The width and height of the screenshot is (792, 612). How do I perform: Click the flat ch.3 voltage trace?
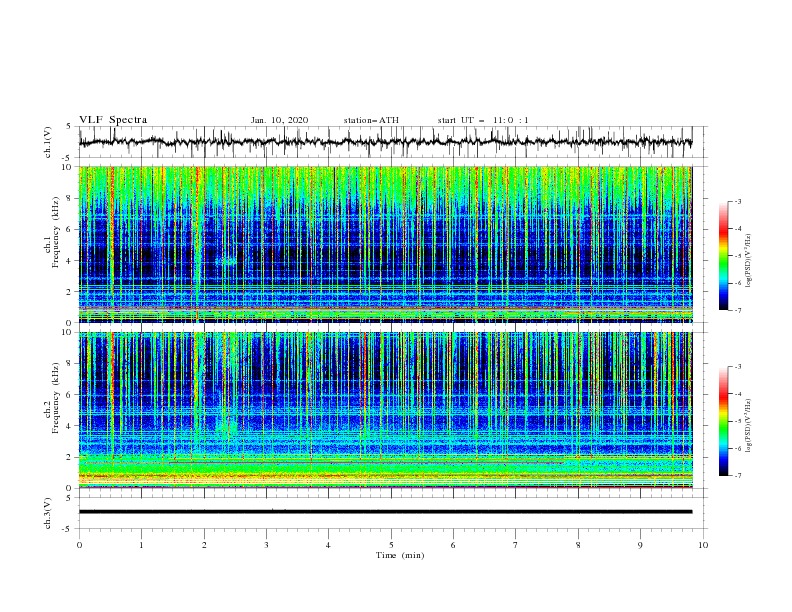(385, 512)
